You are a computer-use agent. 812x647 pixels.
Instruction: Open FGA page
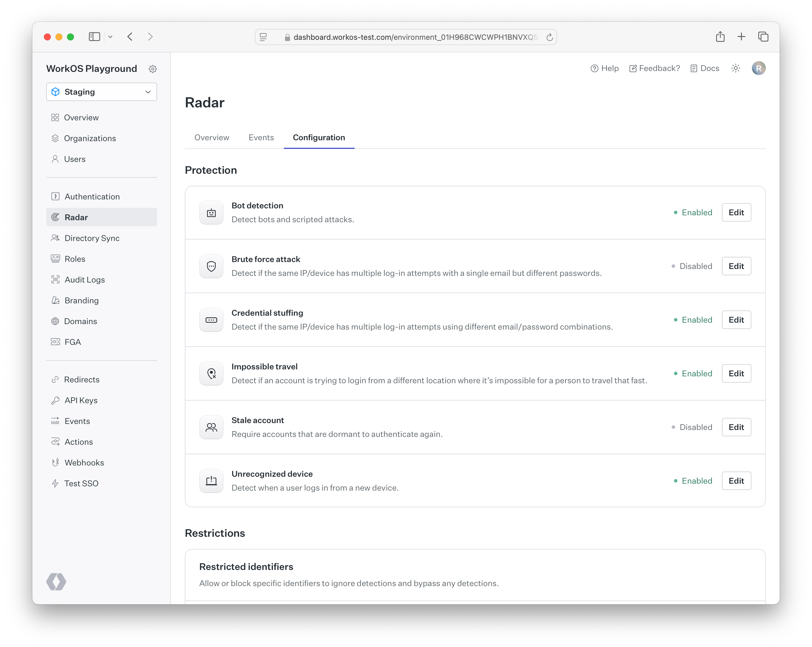[101, 342]
